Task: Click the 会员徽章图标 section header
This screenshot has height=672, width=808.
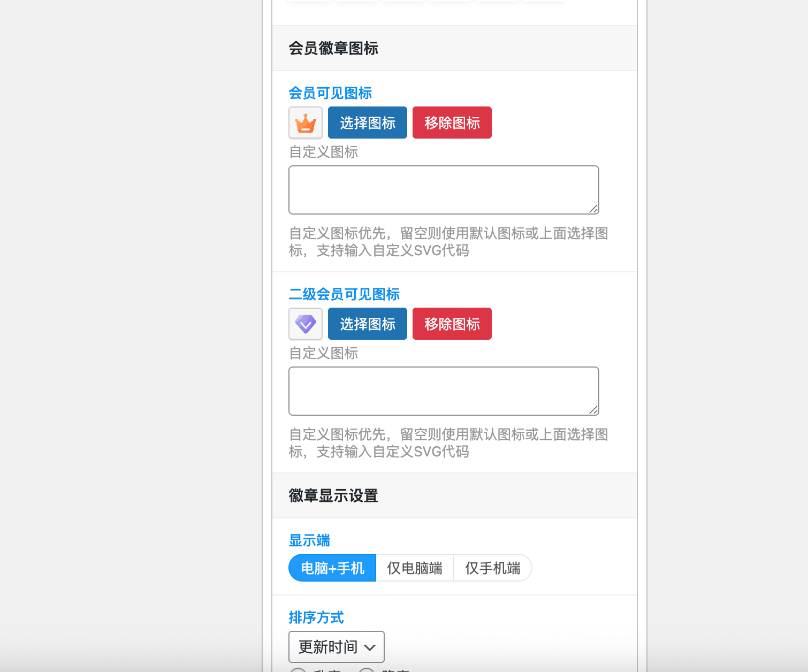Action: [x=334, y=48]
